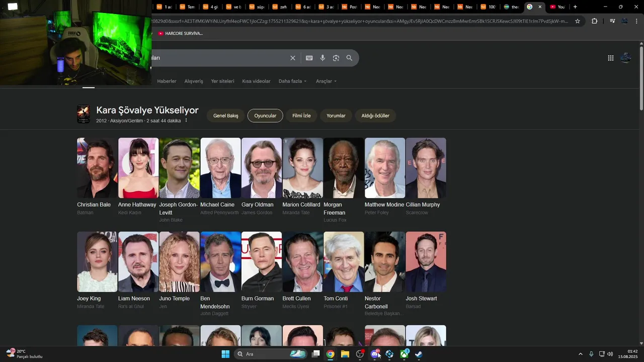
Task: Click the Brett Cullen name link
Action: pyautogui.click(x=296, y=299)
